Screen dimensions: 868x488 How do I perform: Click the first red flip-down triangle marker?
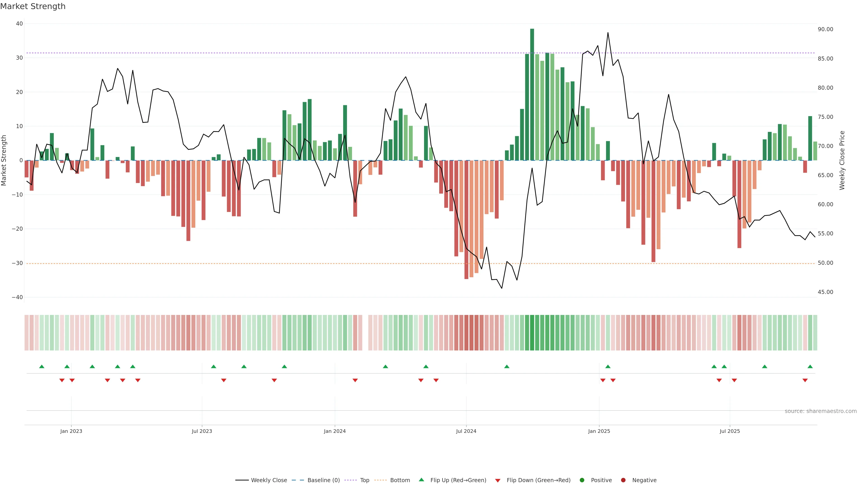pyautogui.click(x=62, y=380)
